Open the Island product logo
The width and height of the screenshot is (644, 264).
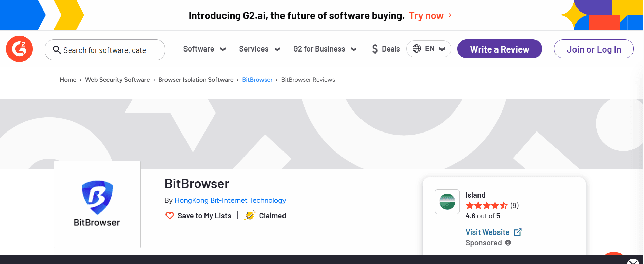tap(447, 202)
